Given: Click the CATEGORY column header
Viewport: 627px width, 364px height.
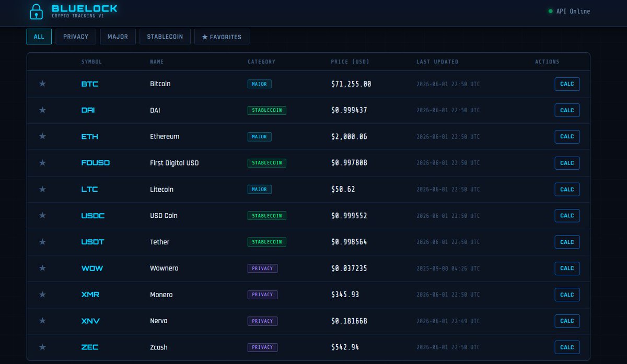Looking at the screenshot, I should tap(261, 62).
